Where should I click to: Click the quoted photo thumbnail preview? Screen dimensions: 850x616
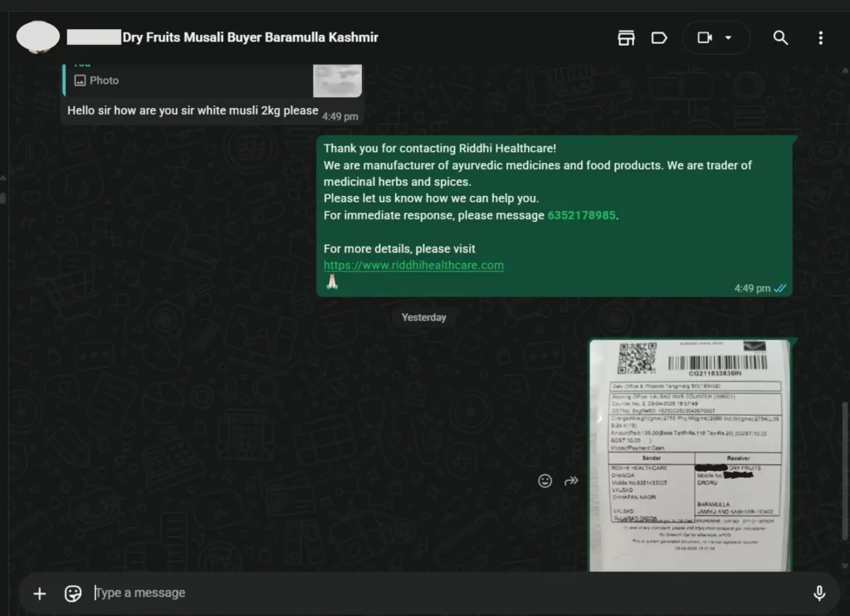(337, 81)
